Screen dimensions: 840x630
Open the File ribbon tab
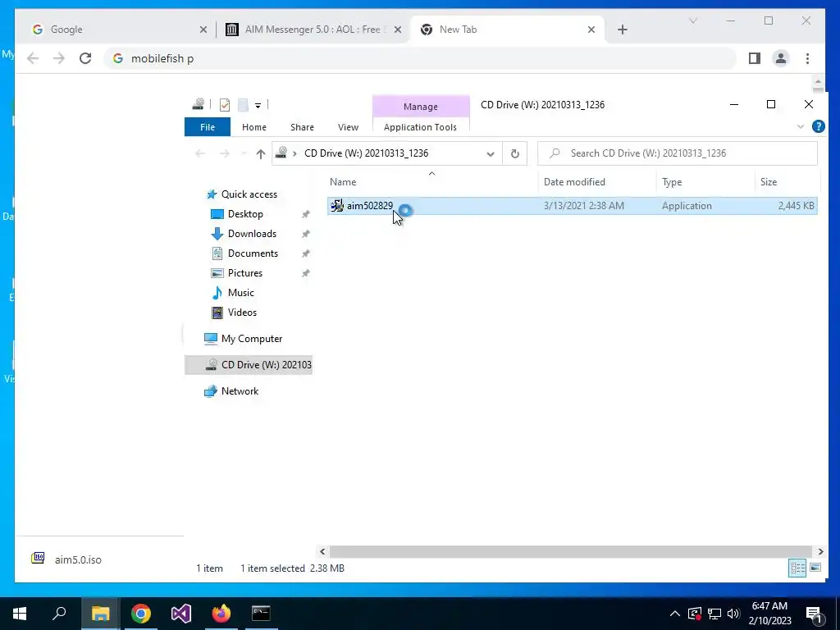(x=208, y=127)
